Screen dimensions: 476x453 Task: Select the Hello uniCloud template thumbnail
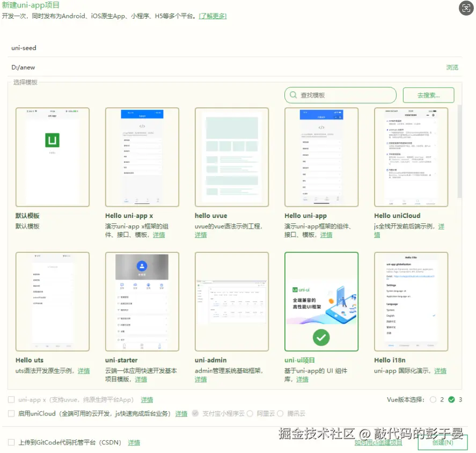point(411,157)
